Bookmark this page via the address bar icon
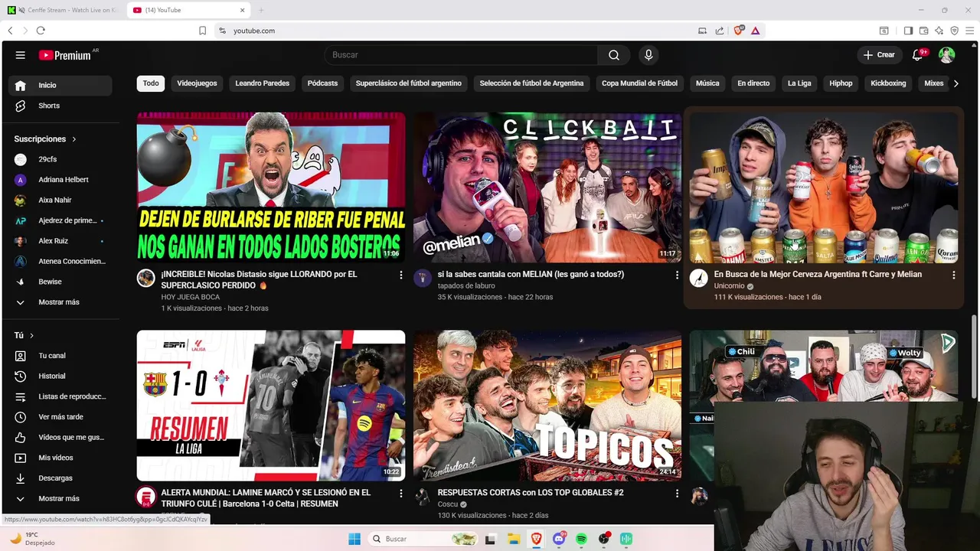980x551 pixels. coord(203,31)
